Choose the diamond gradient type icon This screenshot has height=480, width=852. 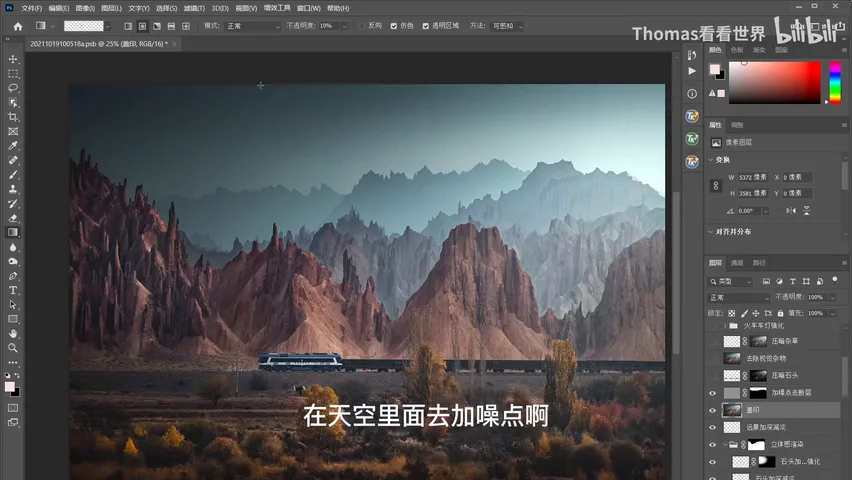186,26
